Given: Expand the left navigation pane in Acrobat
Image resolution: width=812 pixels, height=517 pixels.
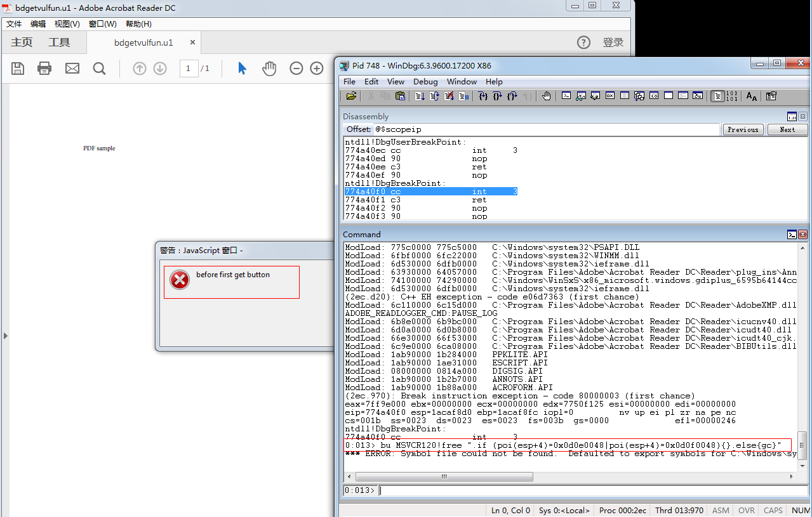Looking at the screenshot, I should click(x=5, y=336).
